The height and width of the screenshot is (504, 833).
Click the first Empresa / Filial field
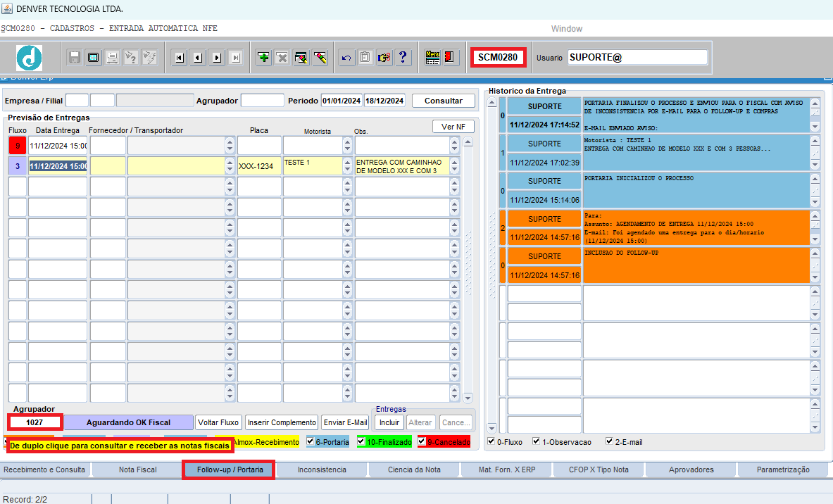coord(77,101)
